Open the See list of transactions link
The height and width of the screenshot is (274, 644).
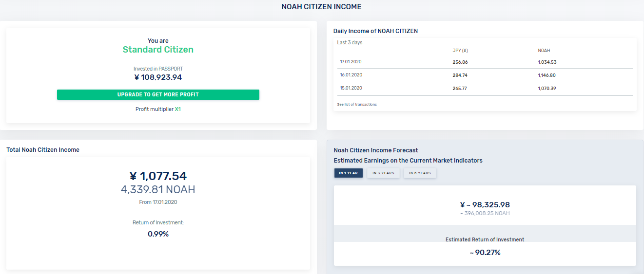click(x=357, y=105)
